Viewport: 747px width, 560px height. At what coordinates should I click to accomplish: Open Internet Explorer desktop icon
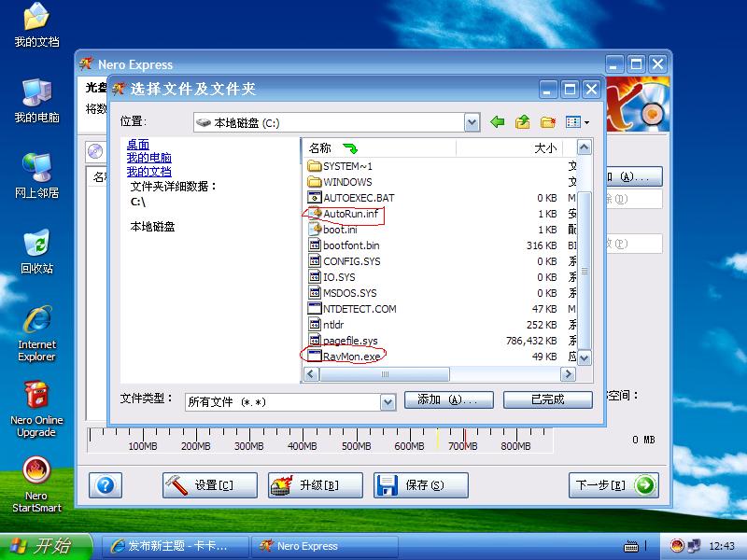36,333
